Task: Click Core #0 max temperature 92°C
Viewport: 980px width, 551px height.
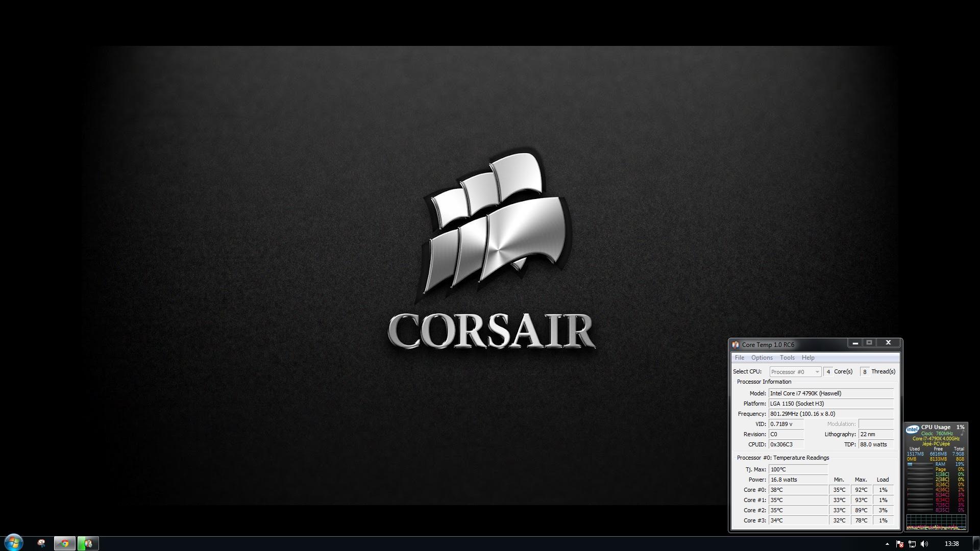Action: [x=861, y=490]
